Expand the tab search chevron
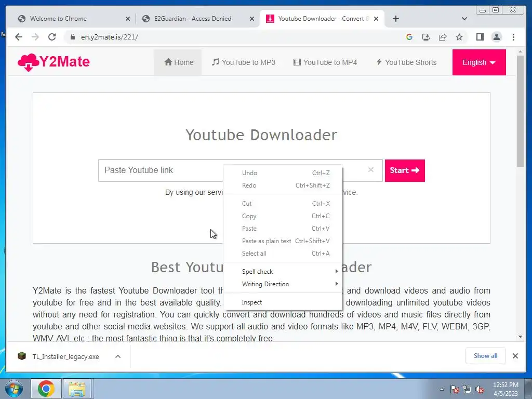532x399 pixels. [x=464, y=19]
